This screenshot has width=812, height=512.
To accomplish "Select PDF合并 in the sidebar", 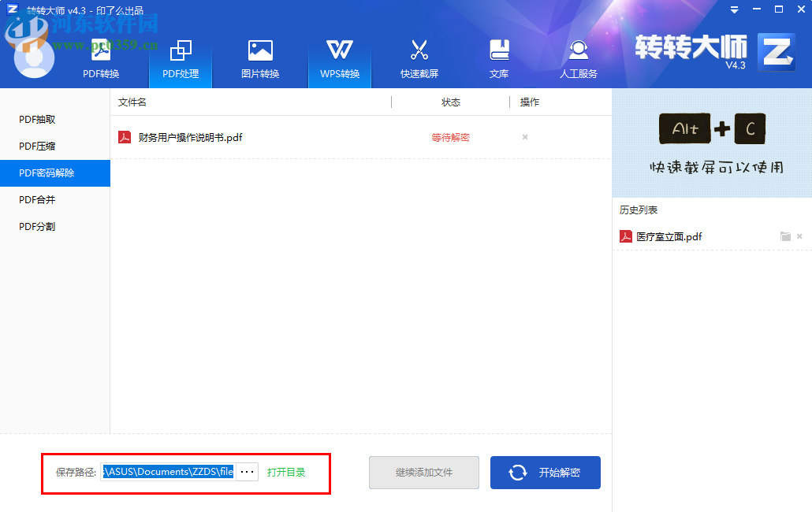I will tap(36, 199).
